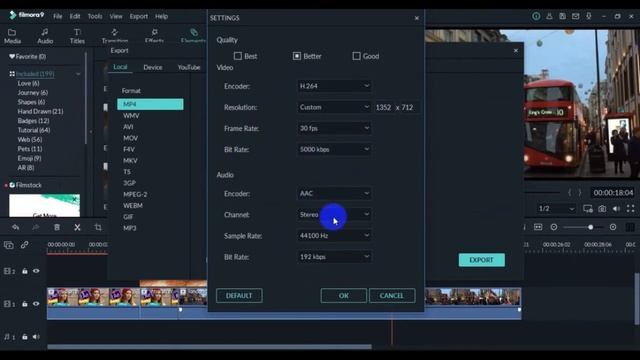
Task: Select Best quality option
Action: 238,56
